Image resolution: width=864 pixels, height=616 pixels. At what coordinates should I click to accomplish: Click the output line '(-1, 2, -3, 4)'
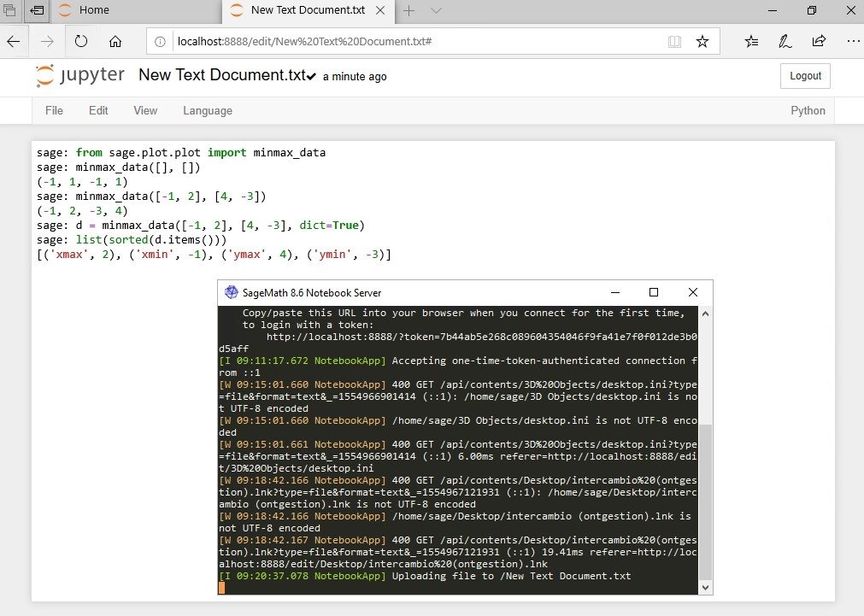click(x=82, y=210)
